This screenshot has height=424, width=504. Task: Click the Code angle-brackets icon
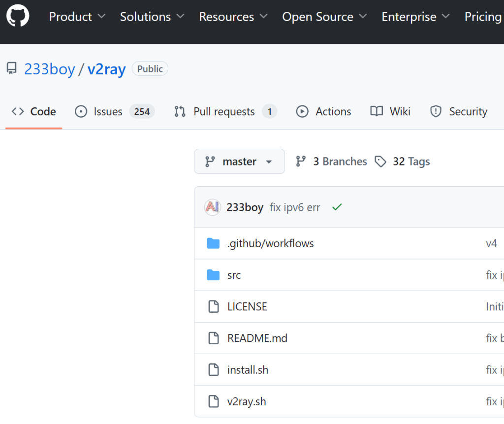pyautogui.click(x=18, y=111)
